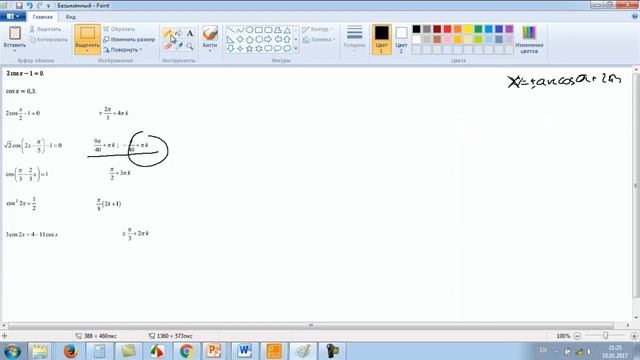Click zoom out minus button
The width and height of the screenshot is (640, 360).
[577, 336]
